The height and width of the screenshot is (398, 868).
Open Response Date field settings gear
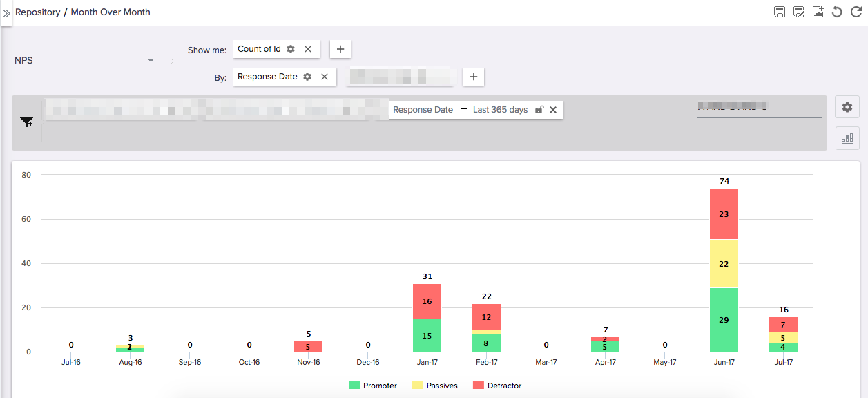click(x=307, y=77)
